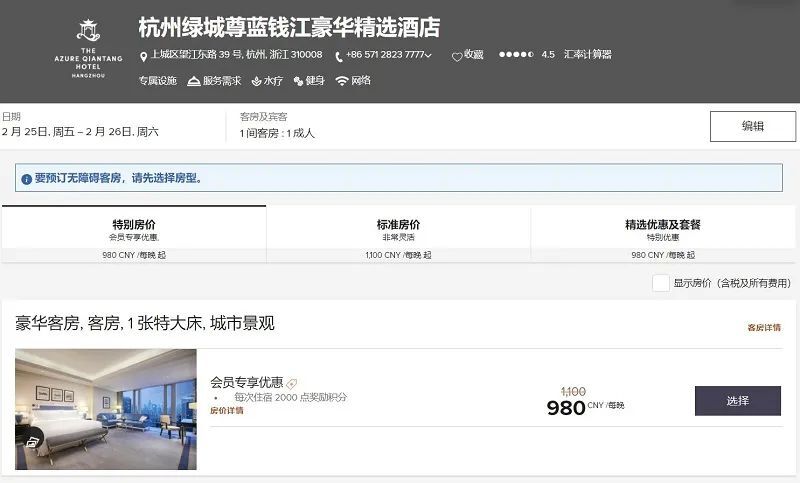Click the heart favorite (收藏) icon

click(457, 56)
